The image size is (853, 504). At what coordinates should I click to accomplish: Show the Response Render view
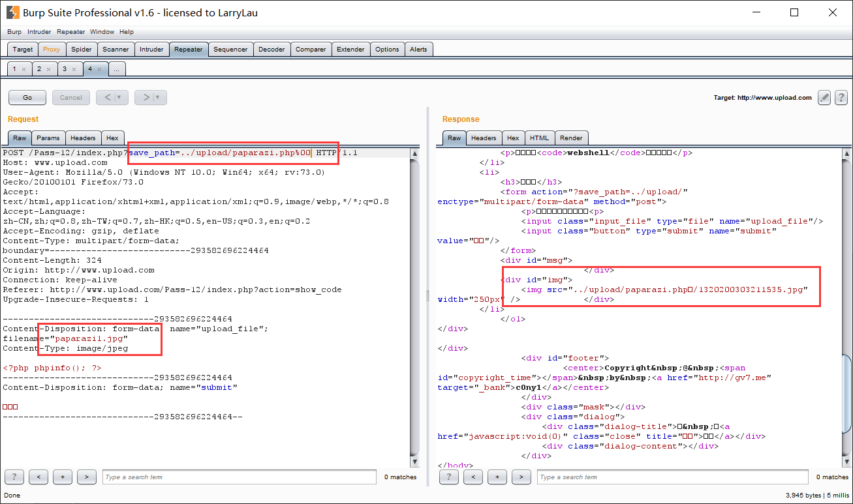571,138
